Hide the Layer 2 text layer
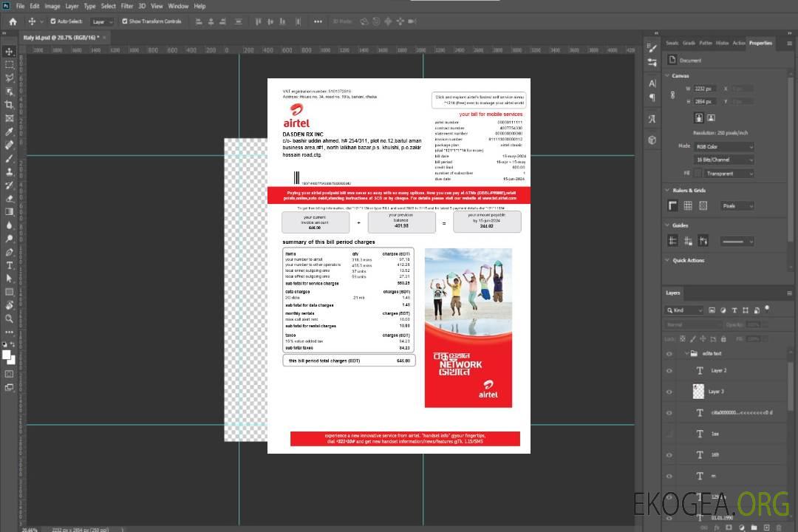798x532 pixels. (x=669, y=371)
